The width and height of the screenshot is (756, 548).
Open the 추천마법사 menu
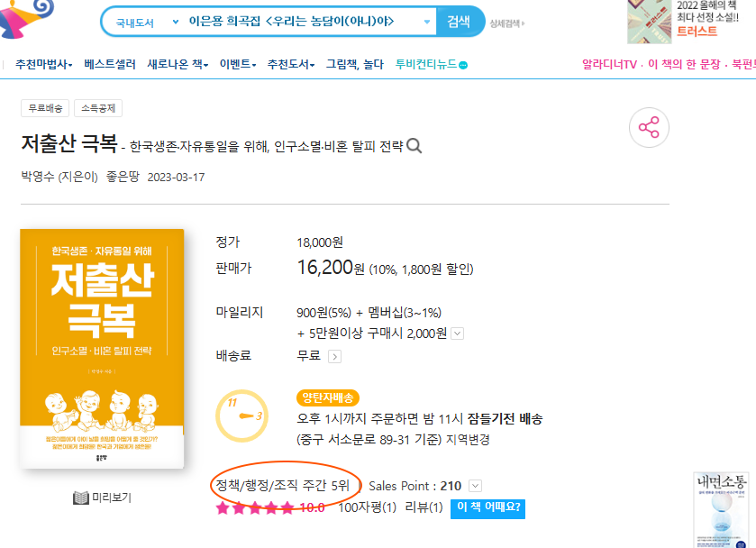[44, 64]
